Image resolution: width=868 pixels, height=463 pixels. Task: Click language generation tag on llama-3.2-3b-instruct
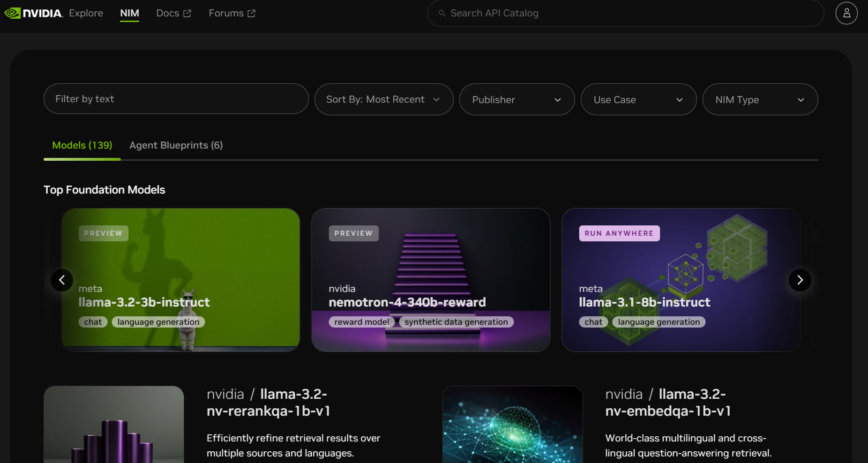(x=158, y=322)
